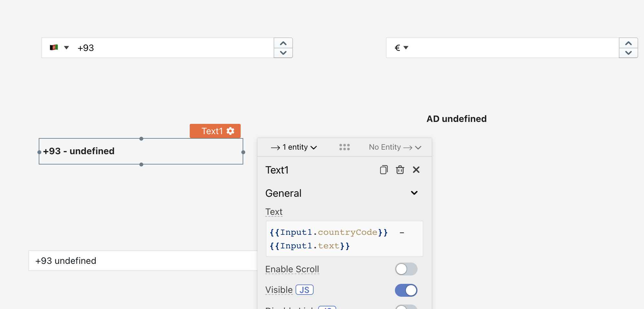
Task: Decrement the phone input stepper down
Action: 283,53
